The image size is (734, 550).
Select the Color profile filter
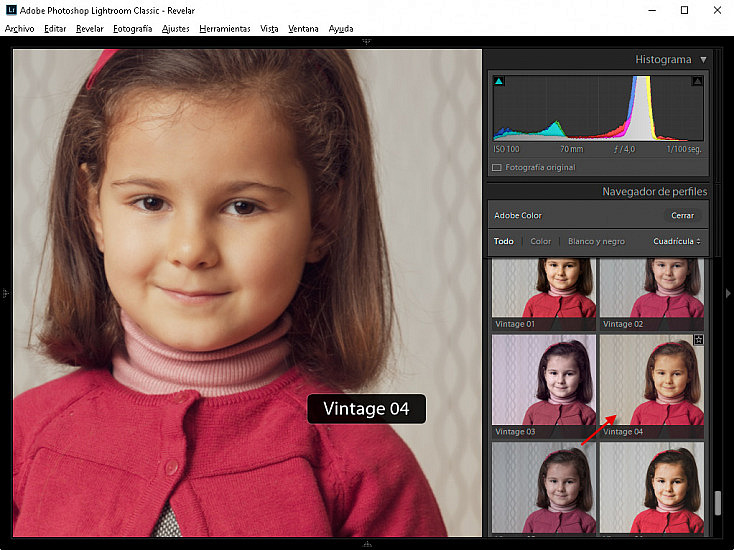click(541, 242)
